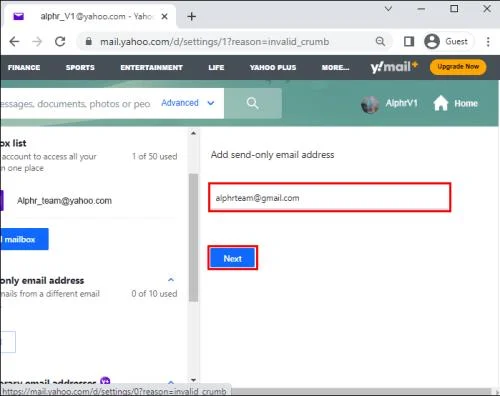The image size is (500, 396).
Task: Click the send-only email input field
Action: click(330, 197)
